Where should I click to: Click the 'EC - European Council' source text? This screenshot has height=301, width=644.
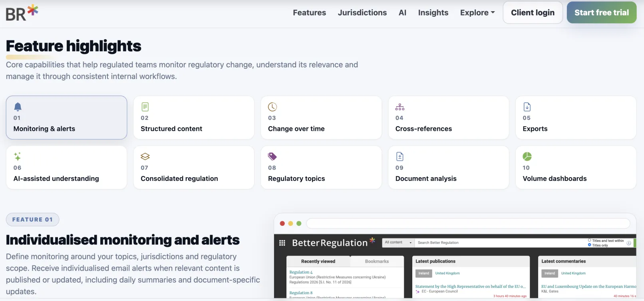pyautogui.click(x=439, y=291)
